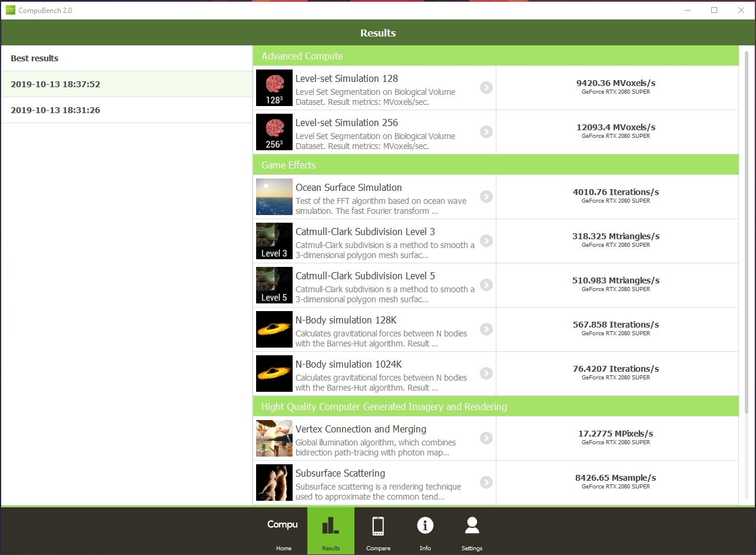Click the Catmull-Clark Level 3 thumbnail

coord(274,241)
